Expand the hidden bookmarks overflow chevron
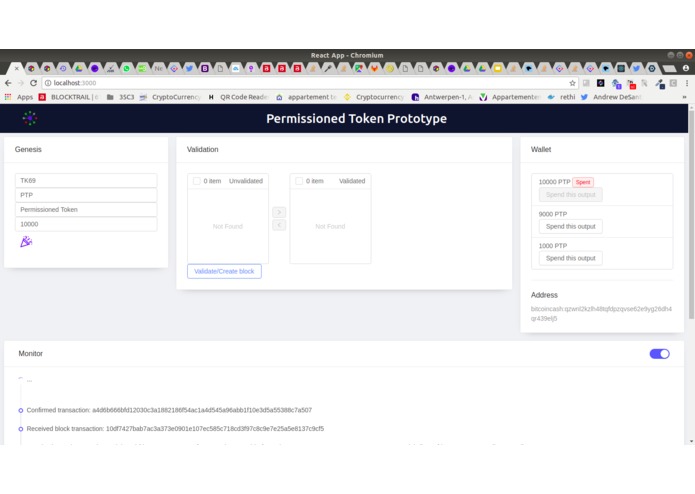 [x=684, y=97]
